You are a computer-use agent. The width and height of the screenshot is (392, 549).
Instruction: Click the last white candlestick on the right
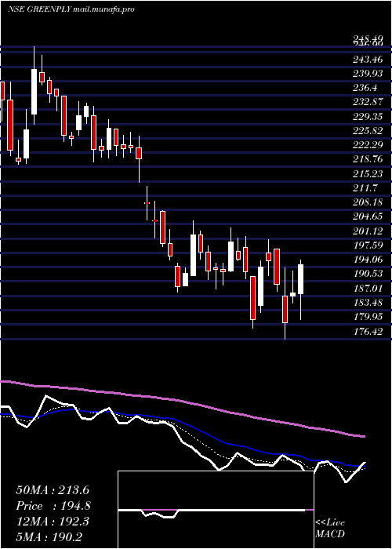point(300,279)
